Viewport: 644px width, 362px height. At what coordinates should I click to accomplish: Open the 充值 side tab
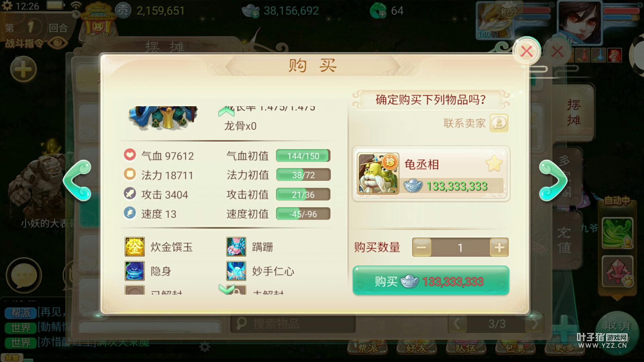(x=564, y=240)
